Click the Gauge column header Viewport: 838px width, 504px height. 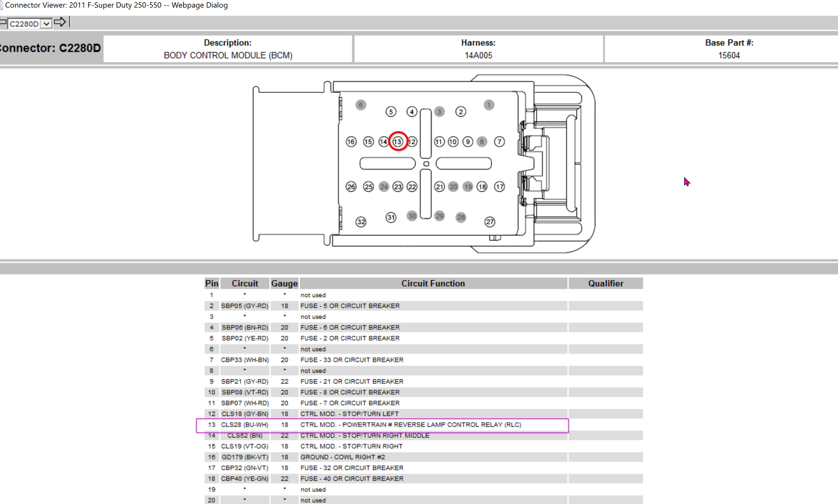click(284, 284)
